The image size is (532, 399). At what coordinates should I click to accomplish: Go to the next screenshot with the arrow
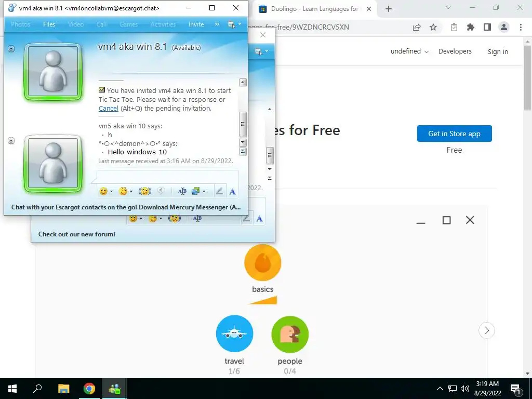click(x=486, y=330)
